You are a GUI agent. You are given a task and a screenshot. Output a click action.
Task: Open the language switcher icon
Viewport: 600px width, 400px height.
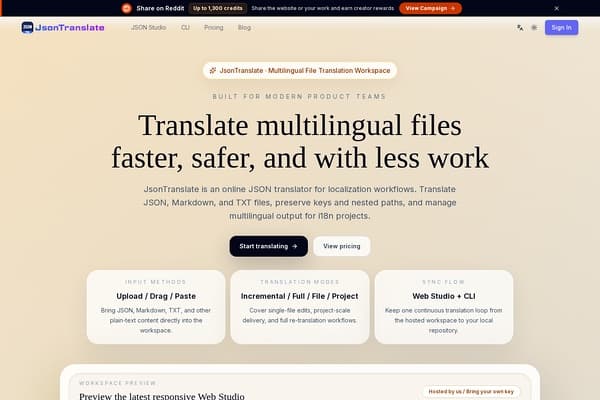(x=520, y=28)
